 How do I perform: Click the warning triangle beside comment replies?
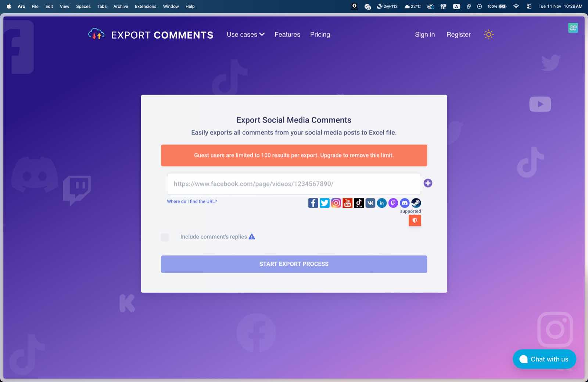(x=252, y=237)
